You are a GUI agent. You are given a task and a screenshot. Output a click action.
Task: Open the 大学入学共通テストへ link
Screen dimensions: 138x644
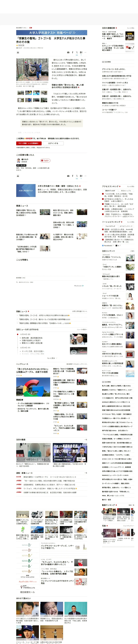[80, 311]
